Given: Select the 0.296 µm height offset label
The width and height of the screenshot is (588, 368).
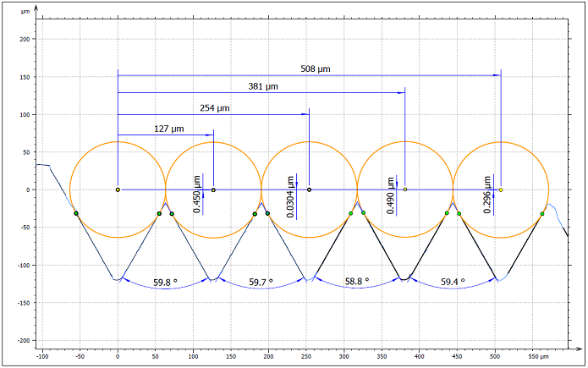Looking at the screenshot, I should pyautogui.click(x=486, y=195).
